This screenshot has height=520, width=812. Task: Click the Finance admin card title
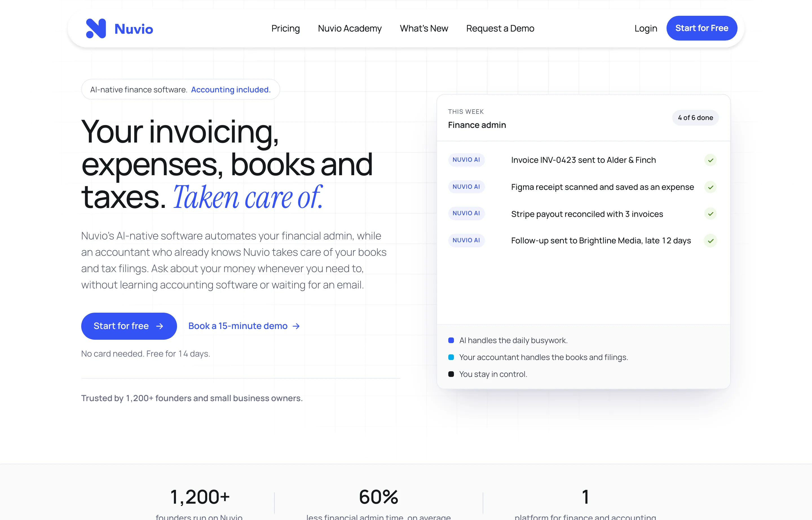coord(477,125)
